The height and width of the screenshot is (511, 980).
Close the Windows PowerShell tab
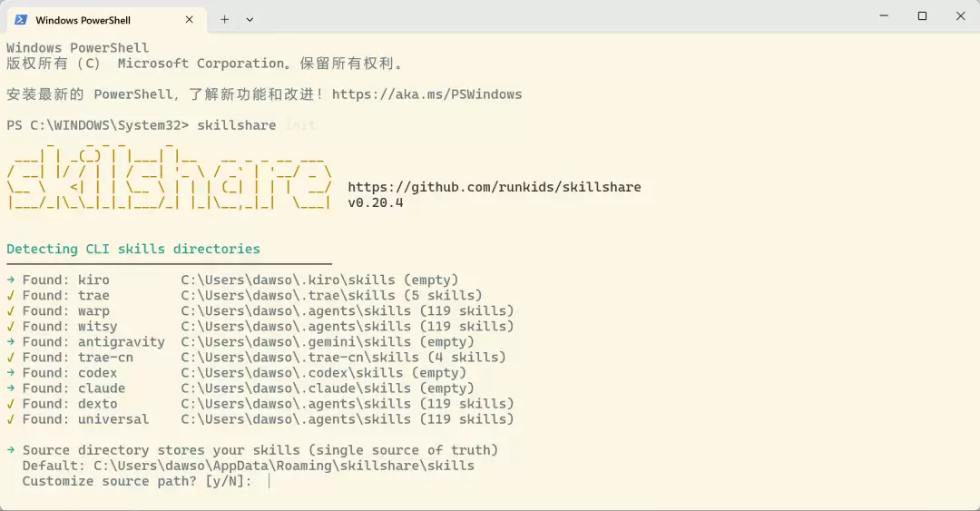point(190,19)
